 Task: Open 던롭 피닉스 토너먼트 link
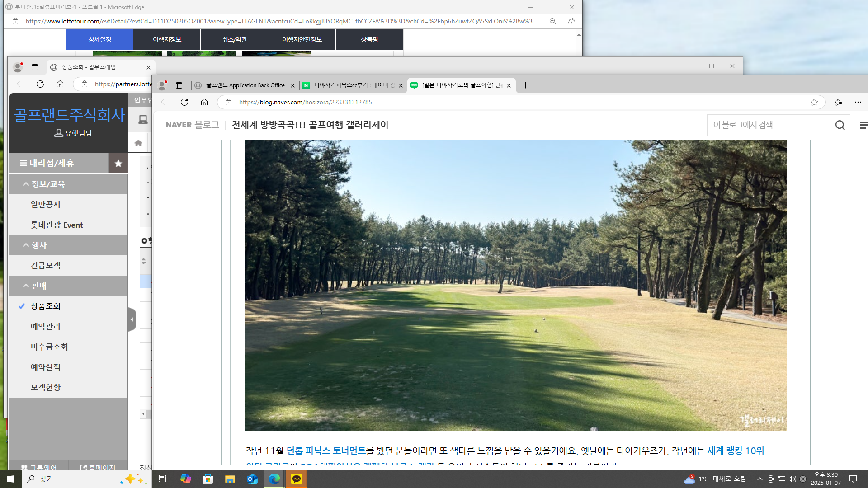point(326,450)
